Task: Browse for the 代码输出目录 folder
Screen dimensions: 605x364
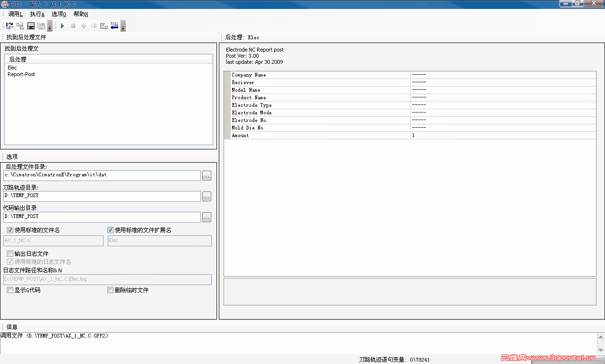Action: (x=207, y=217)
